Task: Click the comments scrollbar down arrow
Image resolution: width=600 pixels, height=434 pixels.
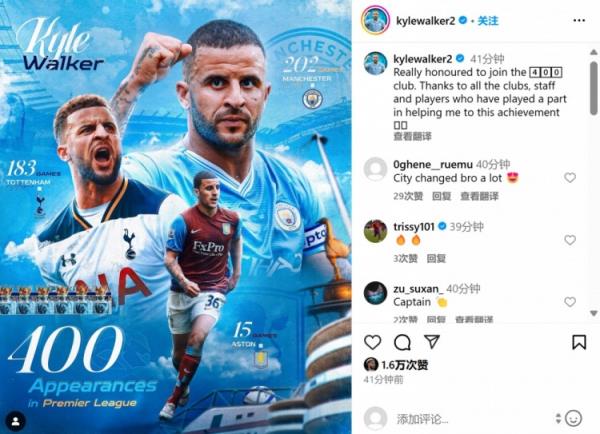Action: [x=594, y=313]
